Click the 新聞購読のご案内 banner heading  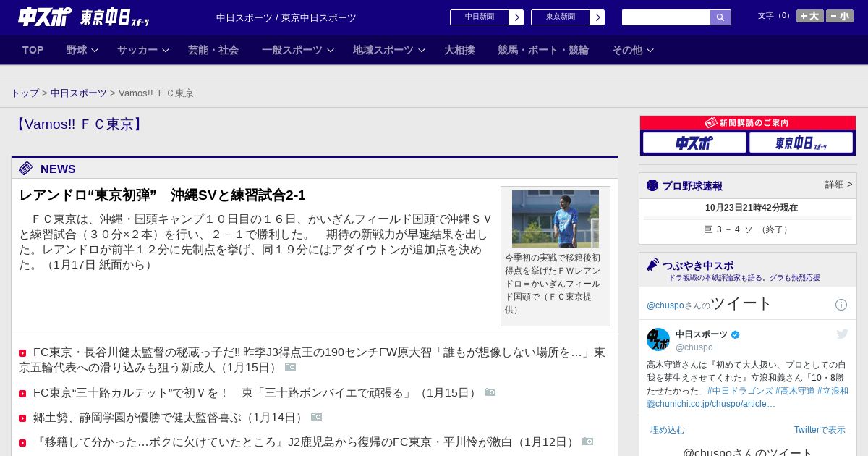point(748,123)
